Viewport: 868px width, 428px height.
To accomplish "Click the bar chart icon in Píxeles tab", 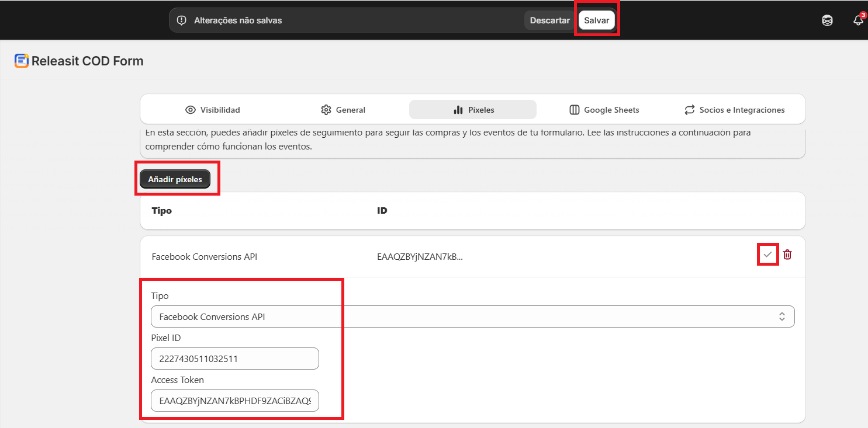I will click(x=458, y=110).
